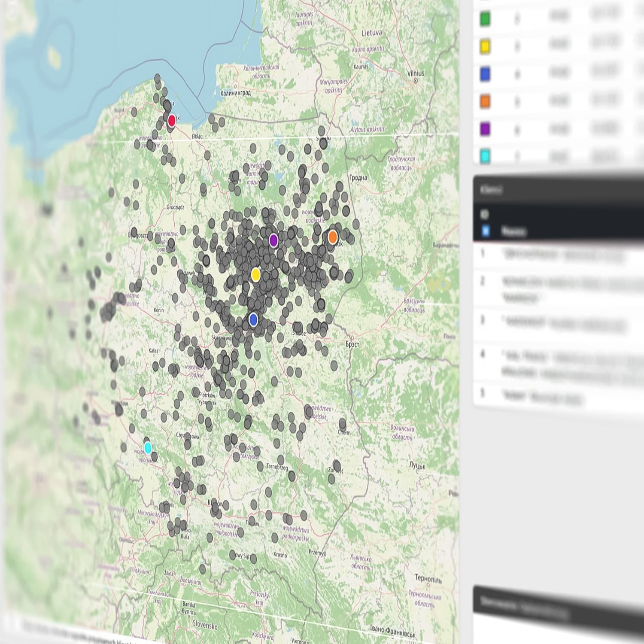The height and width of the screenshot is (644, 644).
Task: Select the blue color swatch row
Action: (485, 74)
